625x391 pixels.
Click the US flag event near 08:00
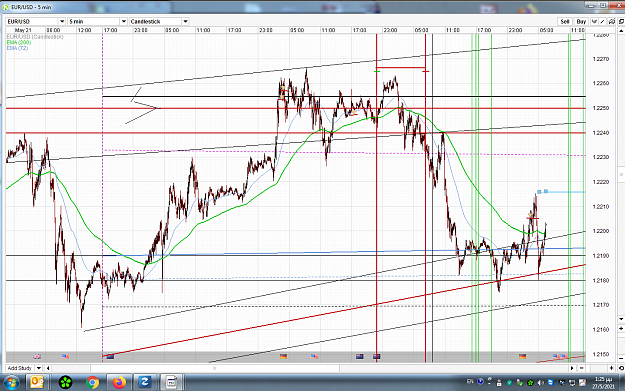tap(65, 356)
